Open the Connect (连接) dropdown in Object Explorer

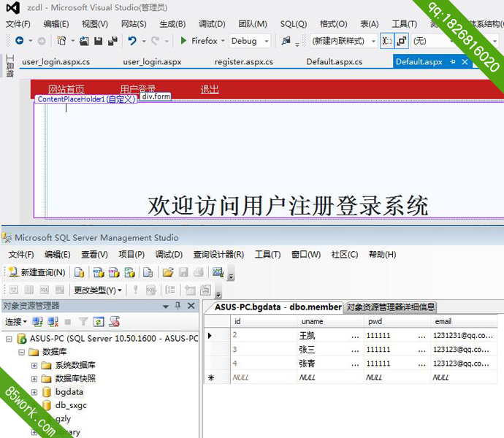click(16, 321)
